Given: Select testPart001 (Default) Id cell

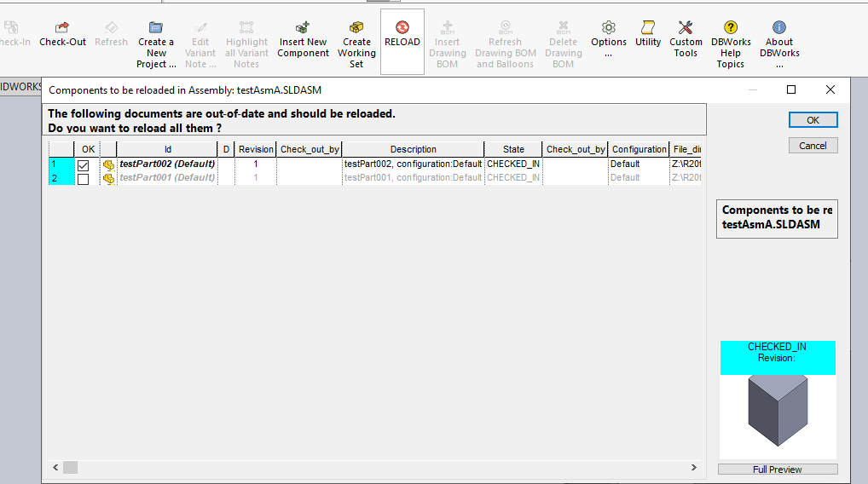Looking at the screenshot, I should (167, 177).
